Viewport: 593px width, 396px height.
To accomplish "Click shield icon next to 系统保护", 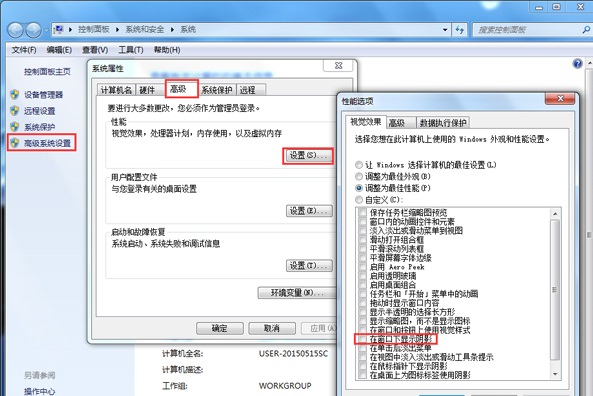I will point(15,127).
